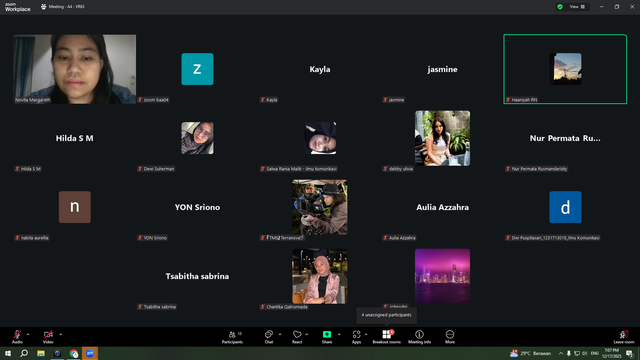Click the taskbar clock showing 7:07 PM
Viewport: 640px width, 360px height.
click(611, 353)
